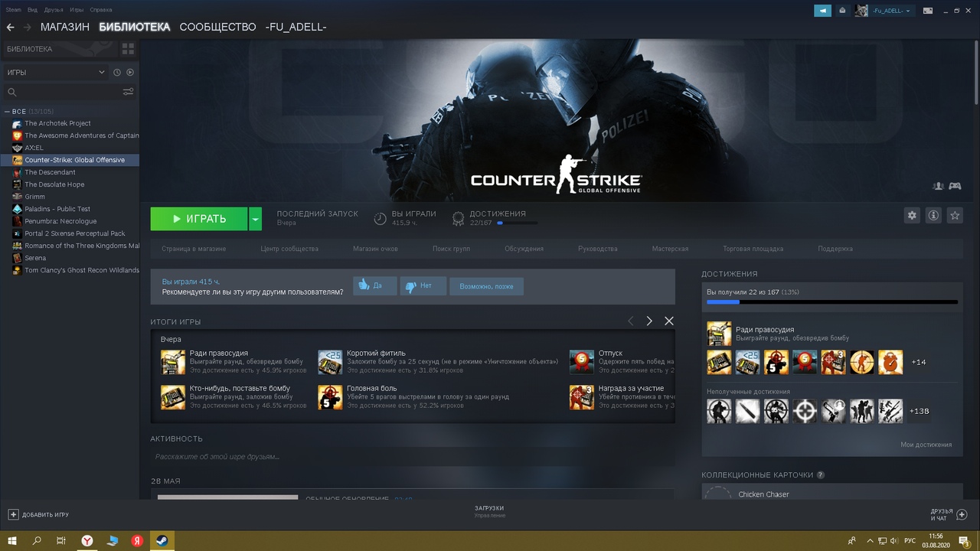The image size is (980, 551).
Task: Select Paladins - Public Test in library
Action: (x=57, y=209)
